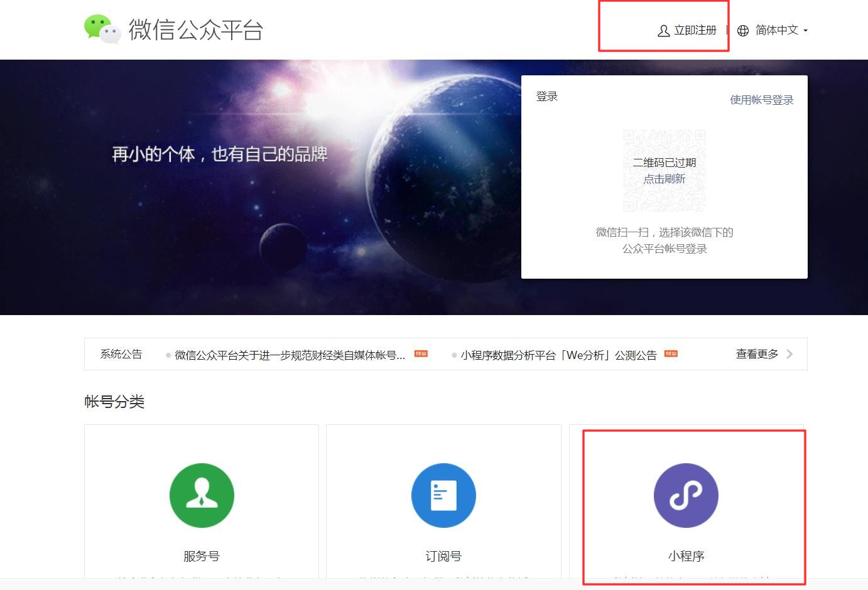Open the 立即注册 register link
This screenshot has height=590, width=868.
coord(695,30)
